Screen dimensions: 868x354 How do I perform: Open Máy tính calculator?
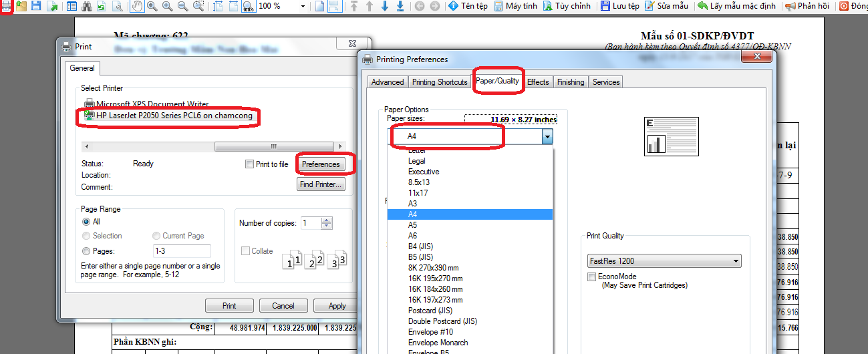(x=515, y=6)
